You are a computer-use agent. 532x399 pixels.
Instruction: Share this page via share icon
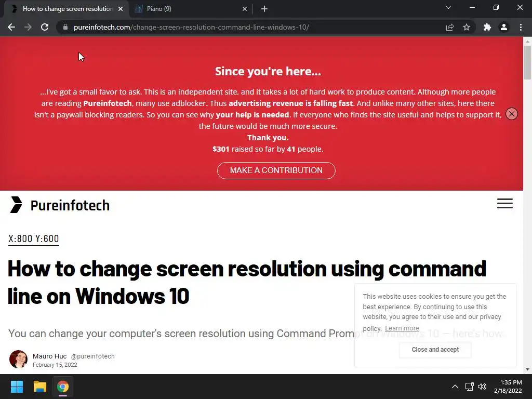point(450,27)
